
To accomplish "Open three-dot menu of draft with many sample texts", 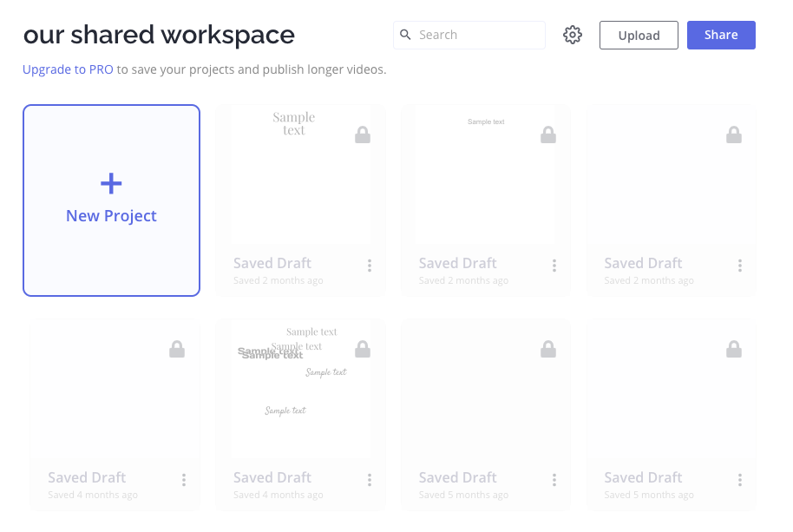I will [x=370, y=480].
